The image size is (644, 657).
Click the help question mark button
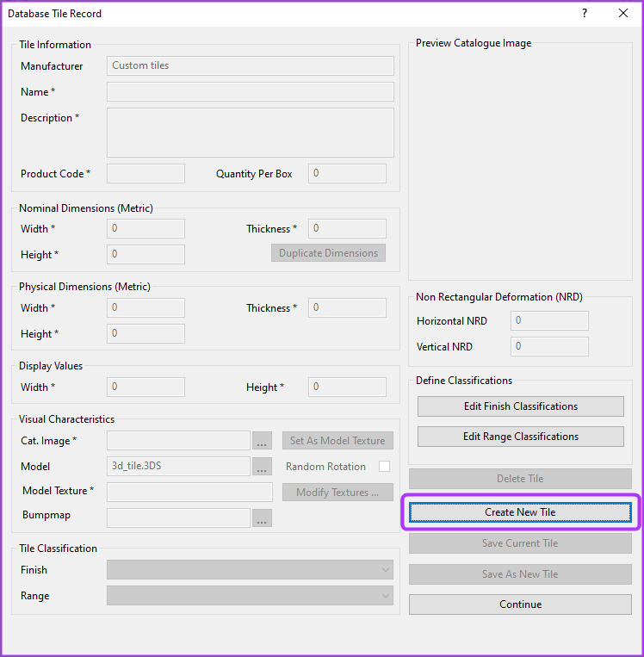click(585, 14)
